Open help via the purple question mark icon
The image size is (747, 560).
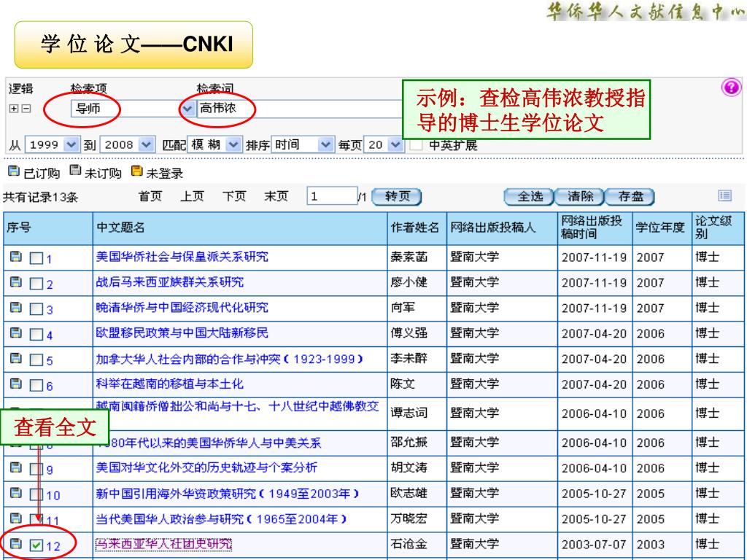pos(731,87)
